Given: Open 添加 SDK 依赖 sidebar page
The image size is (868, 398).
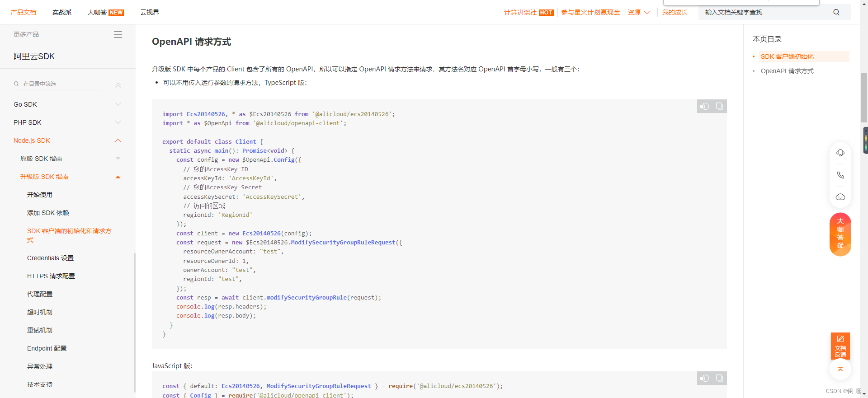Looking at the screenshot, I should 48,213.
